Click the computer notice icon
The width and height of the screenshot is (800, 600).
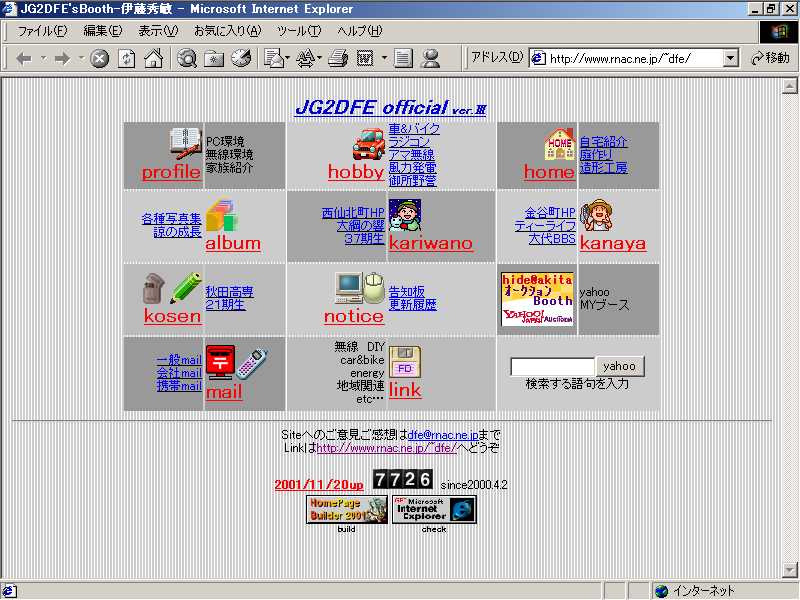(x=347, y=288)
